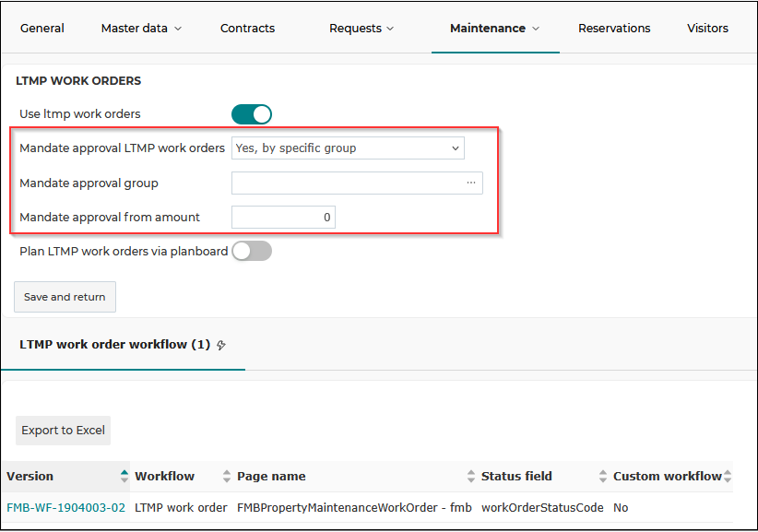Disable the Use ltmp work orders switch
Screen dimensions: 758x532
[x=252, y=114]
